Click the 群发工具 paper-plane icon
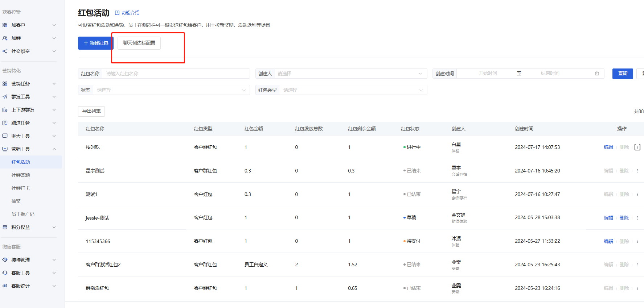 [5, 97]
